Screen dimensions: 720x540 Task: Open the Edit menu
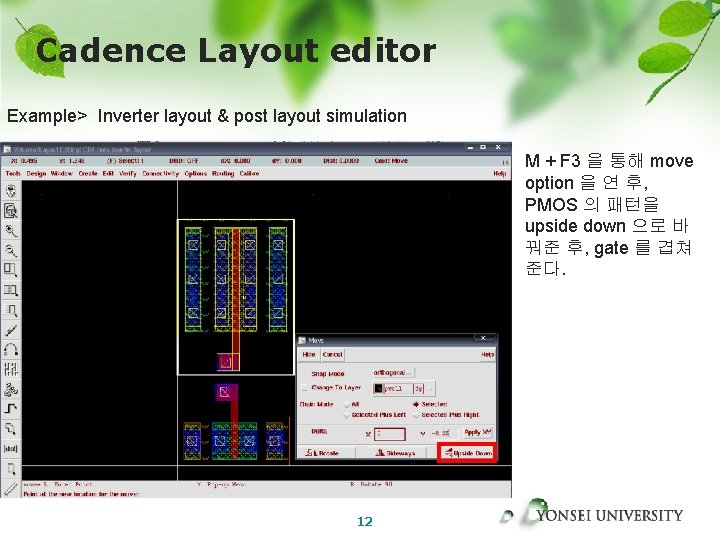(x=108, y=174)
